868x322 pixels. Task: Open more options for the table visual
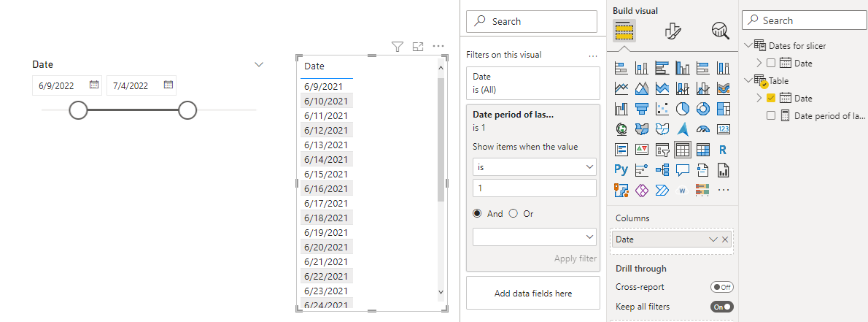[438, 47]
